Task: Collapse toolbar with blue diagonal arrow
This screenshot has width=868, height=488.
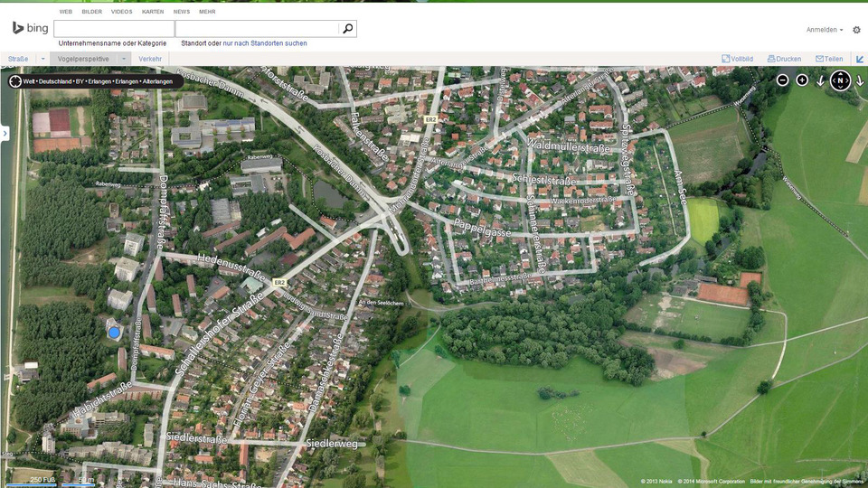Action: pyautogui.click(x=860, y=59)
